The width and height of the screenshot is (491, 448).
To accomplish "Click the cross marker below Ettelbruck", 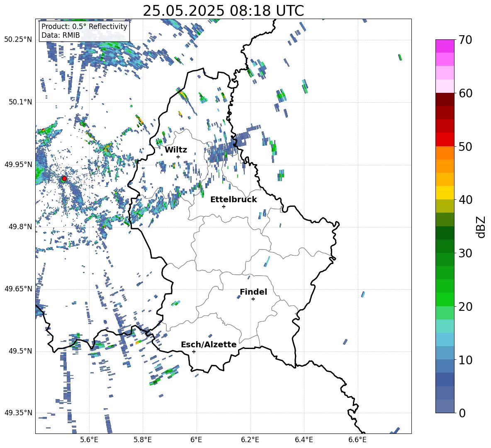I will coord(224,206).
